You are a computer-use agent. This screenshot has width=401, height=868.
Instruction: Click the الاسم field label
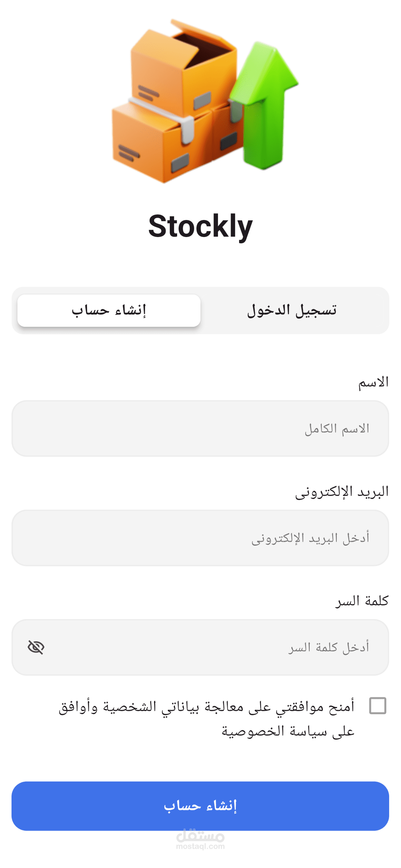coord(373,382)
